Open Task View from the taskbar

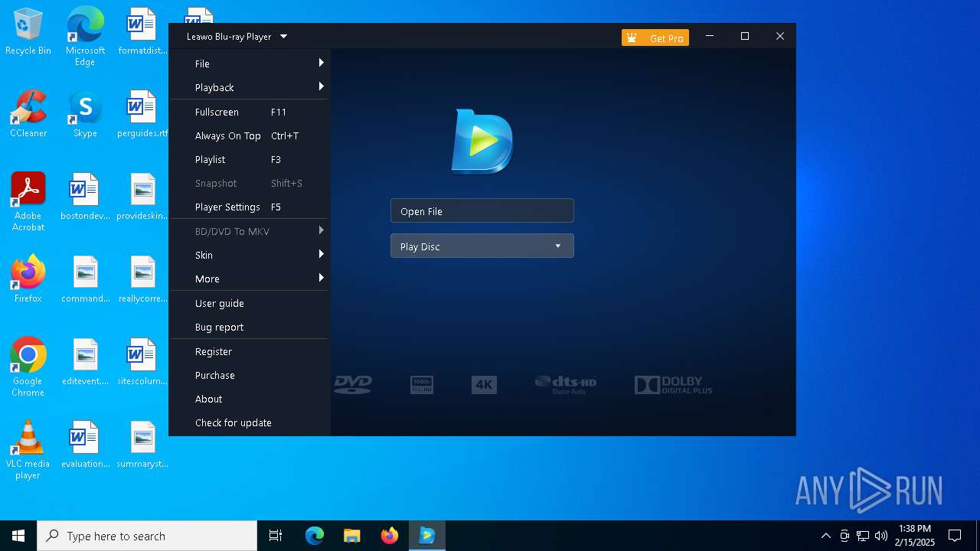coord(276,536)
